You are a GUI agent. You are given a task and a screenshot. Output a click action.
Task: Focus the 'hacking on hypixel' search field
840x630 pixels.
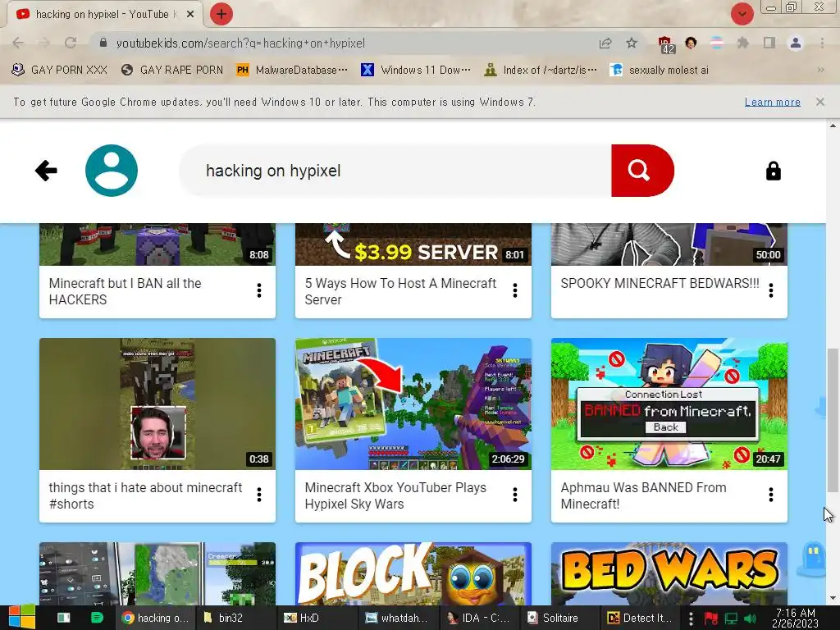coord(395,171)
